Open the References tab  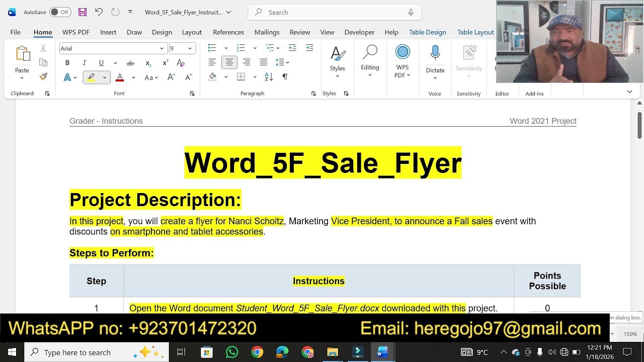[228, 32]
